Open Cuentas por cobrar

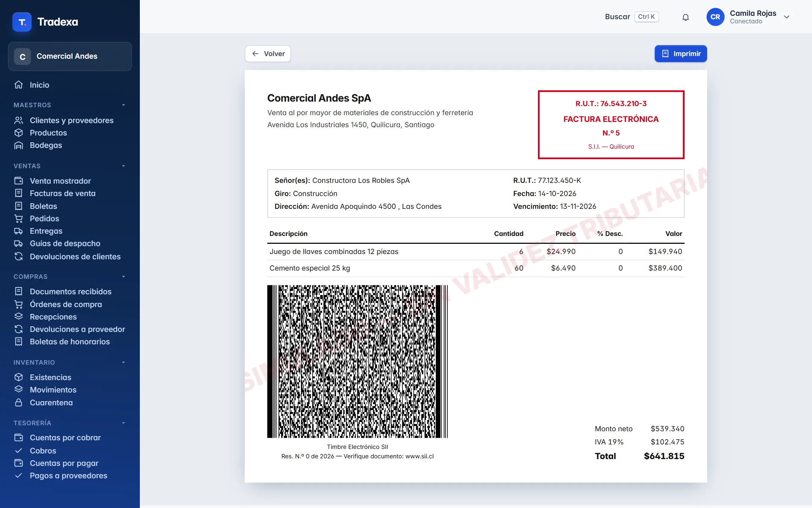click(x=65, y=438)
